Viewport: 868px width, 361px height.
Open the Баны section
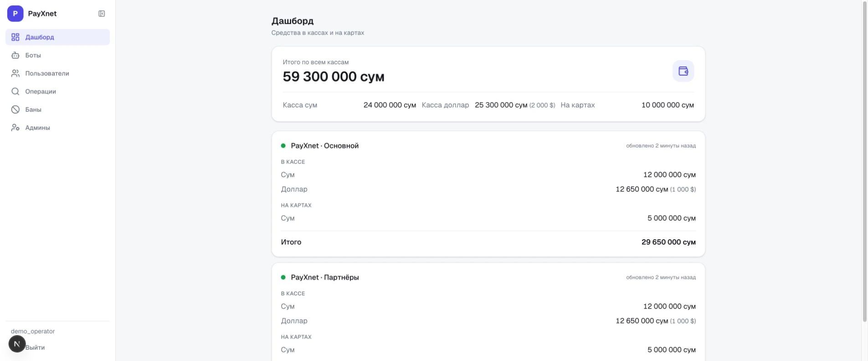tap(57, 109)
